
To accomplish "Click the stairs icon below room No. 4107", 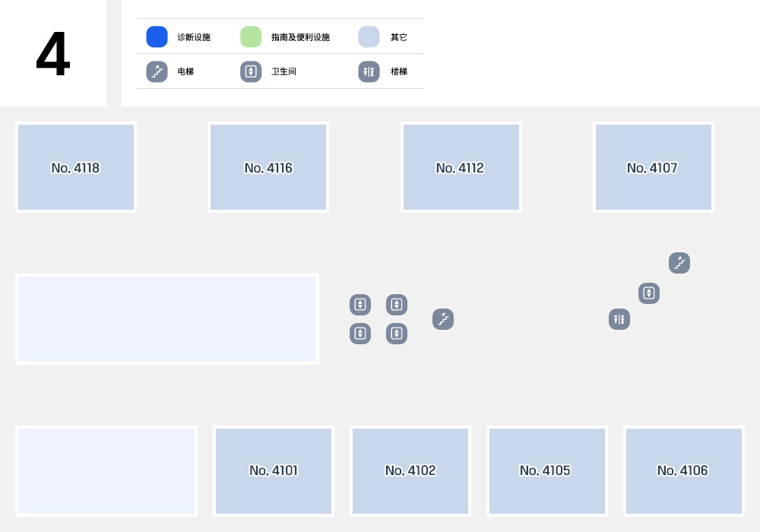I will click(x=679, y=263).
